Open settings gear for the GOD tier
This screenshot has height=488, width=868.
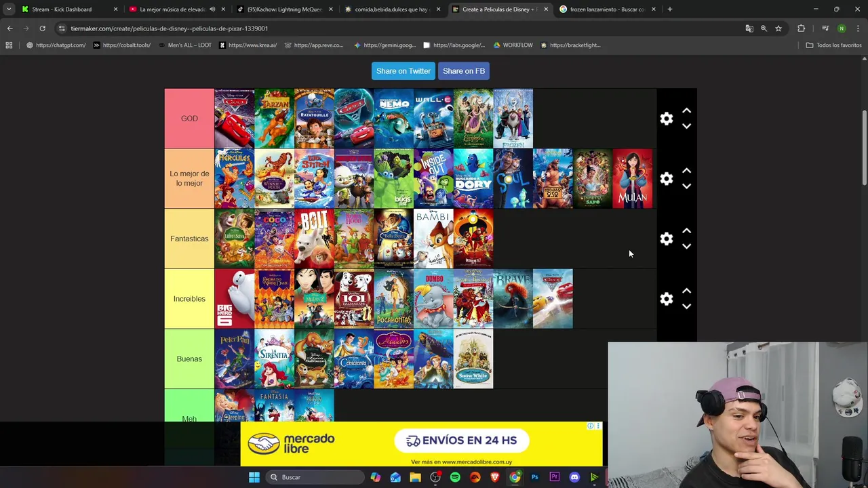(x=667, y=119)
